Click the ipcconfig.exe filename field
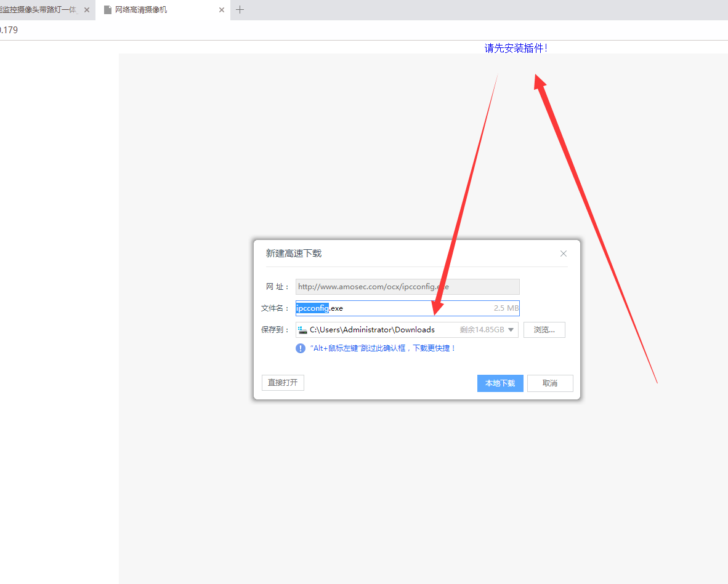The height and width of the screenshot is (584, 728). pos(408,308)
